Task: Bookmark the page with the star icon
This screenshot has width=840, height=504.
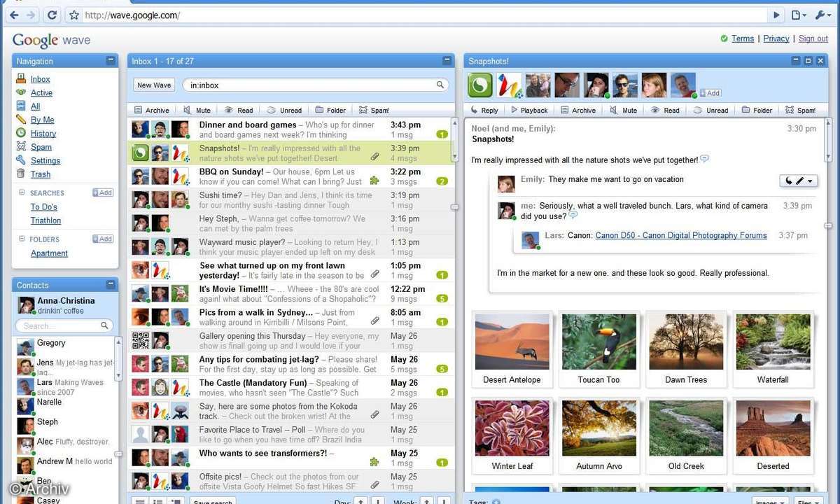Action: pyautogui.click(x=74, y=15)
